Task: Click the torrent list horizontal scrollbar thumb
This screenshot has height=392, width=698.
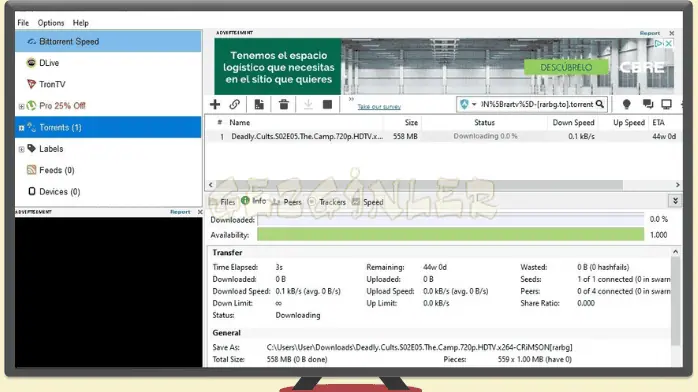Action: [419, 185]
